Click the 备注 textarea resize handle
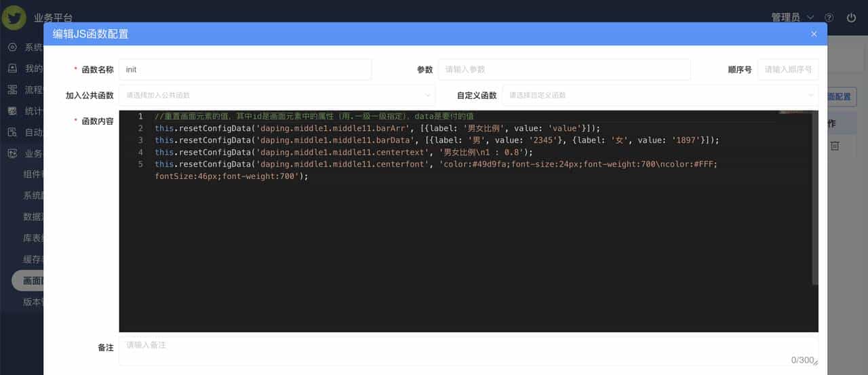 [815, 362]
